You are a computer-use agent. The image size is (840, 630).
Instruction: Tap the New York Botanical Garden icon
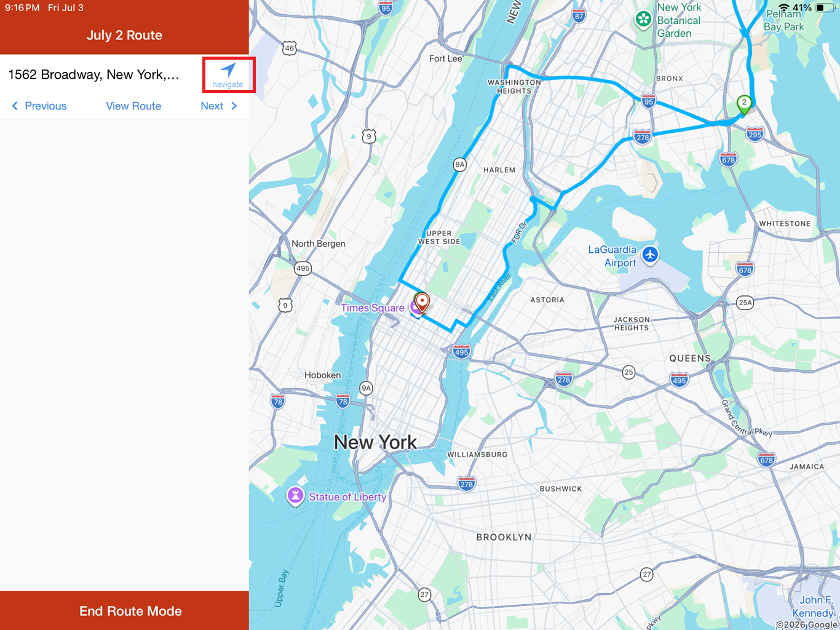[x=643, y=20]
